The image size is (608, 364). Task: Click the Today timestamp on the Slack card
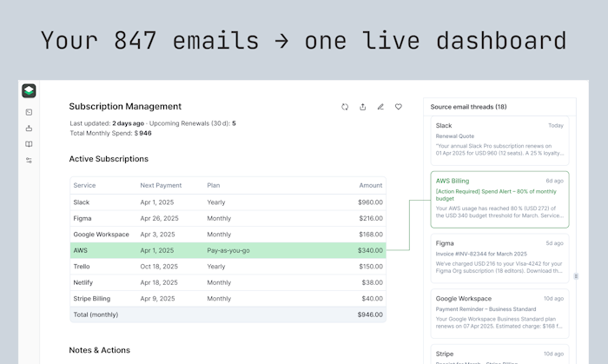point(556,126)
